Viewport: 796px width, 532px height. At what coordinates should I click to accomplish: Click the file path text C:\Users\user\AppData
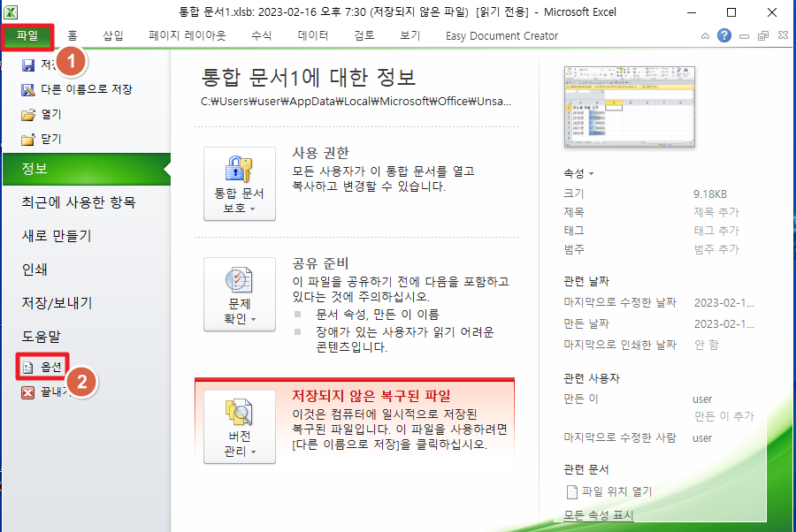(x=356, y=102)
